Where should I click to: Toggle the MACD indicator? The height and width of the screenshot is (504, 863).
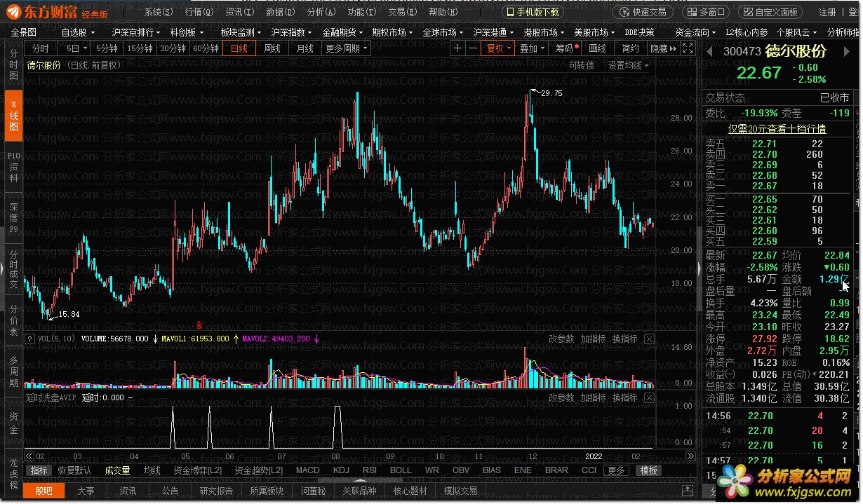coord(307,470)
